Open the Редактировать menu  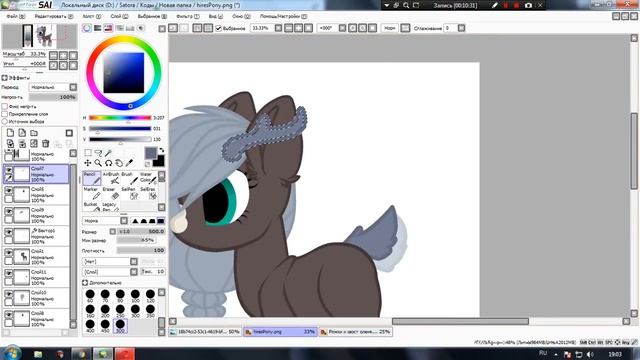point(53,16)
